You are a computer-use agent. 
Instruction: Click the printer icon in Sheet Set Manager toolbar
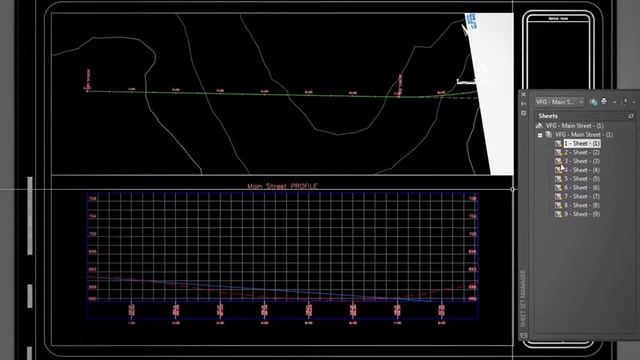[604, 102]
